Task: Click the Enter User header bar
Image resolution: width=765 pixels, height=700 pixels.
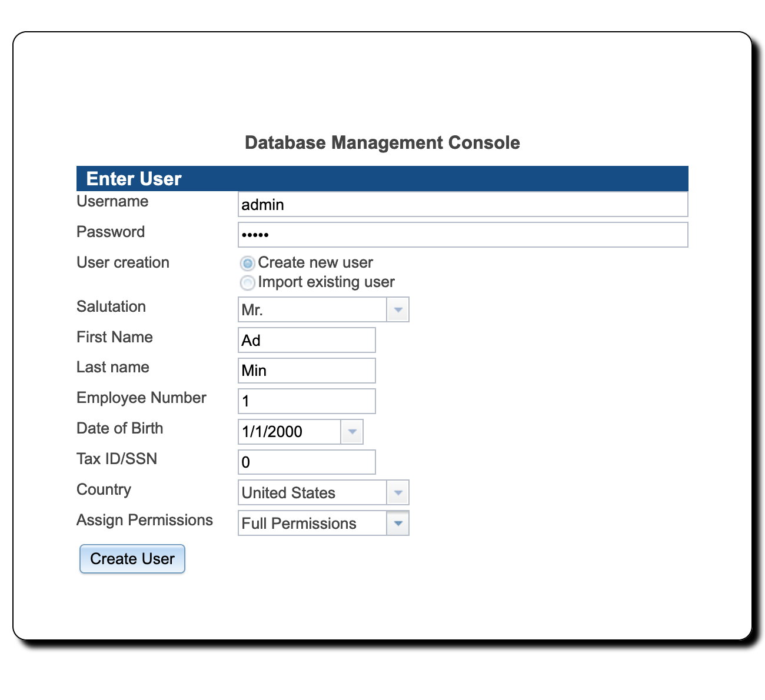Action: (x=382, y=178)
